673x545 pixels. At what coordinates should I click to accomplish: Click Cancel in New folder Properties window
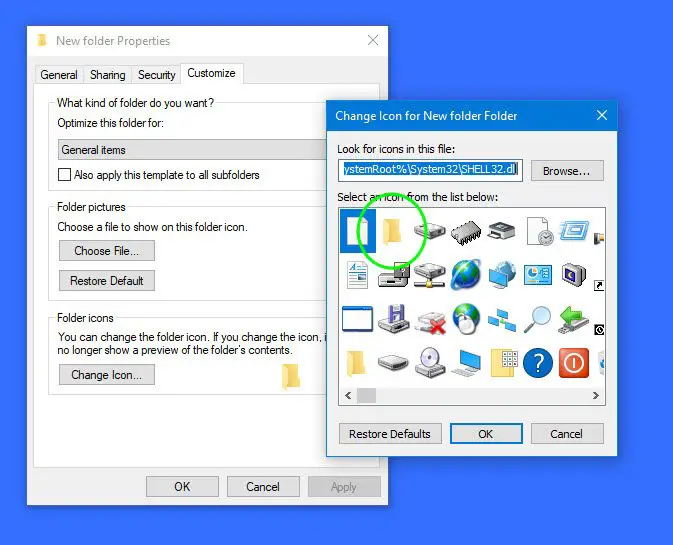pyautogui.click(x=263, y=487)
